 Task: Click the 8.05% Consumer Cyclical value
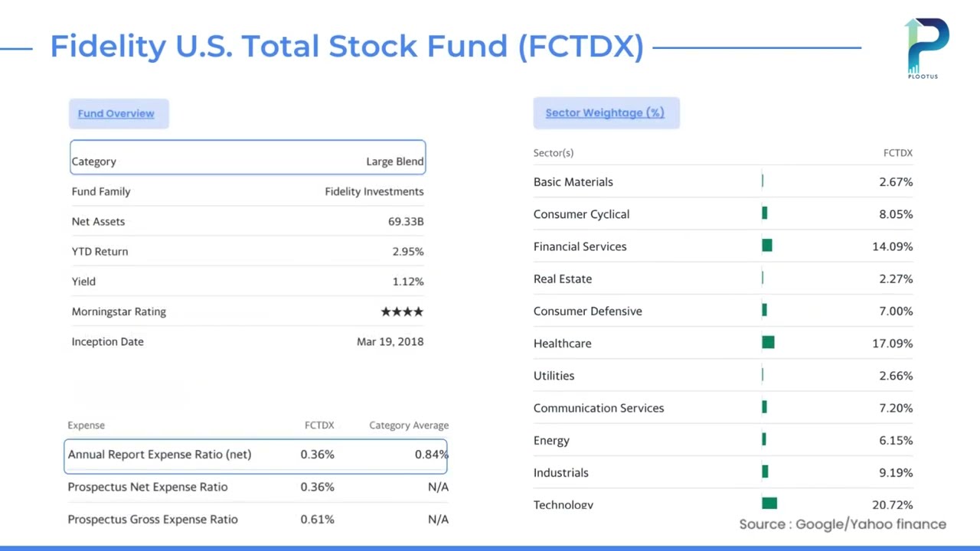(x=896, y=214)
